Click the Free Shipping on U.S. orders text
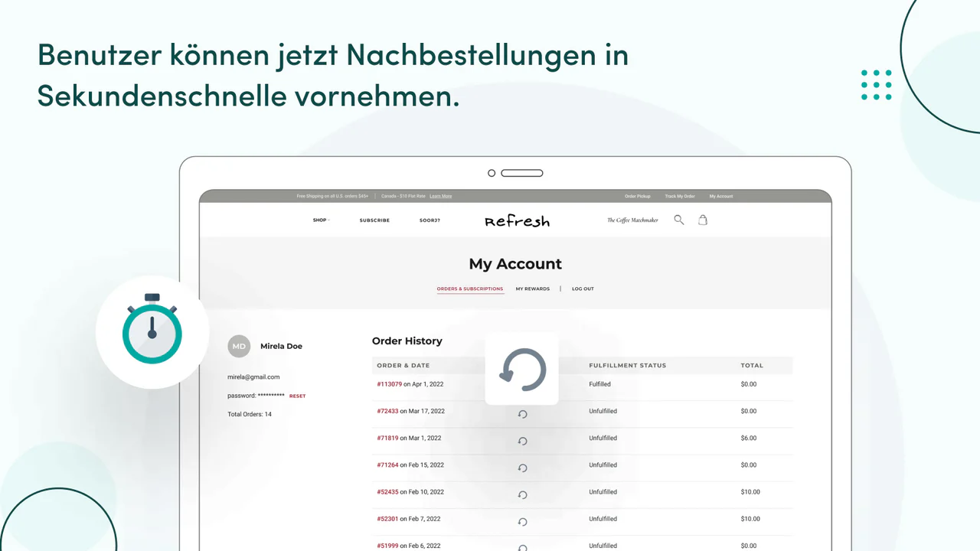The height and width of the screenshot is (551, 980). coord(332,196)
